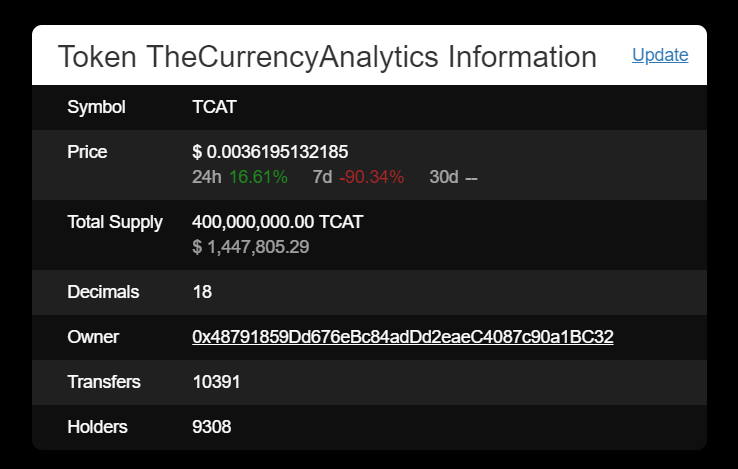Open the Owner address 0x48791859 link
This screenshot has width=738, height=469.
402,337
